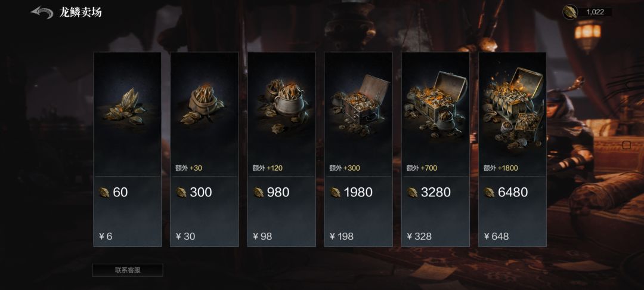Screen dimensions: 644x290
Task: Purchase the ¥648 pack
Action: [512, 236]
